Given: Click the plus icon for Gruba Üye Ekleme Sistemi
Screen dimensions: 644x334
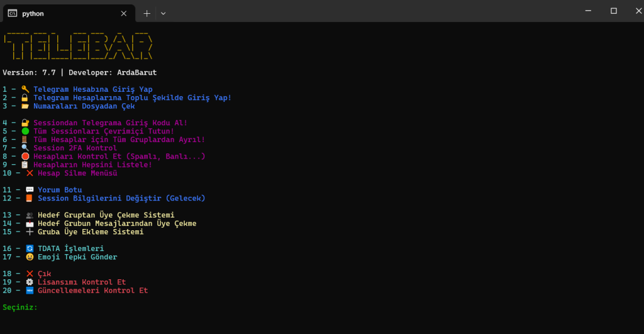Looking at the screenshot, I should [x=30, y=232].
